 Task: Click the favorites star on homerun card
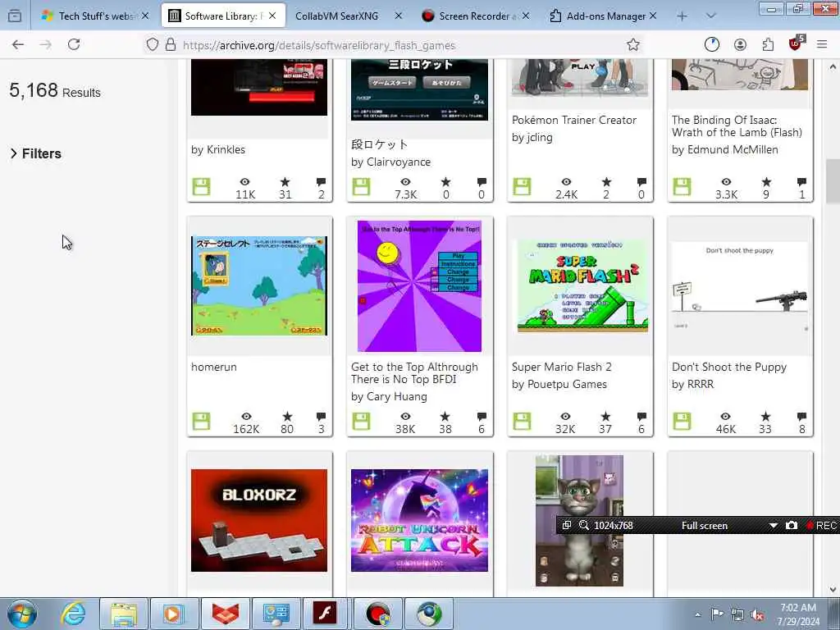(x=287, y=416)
